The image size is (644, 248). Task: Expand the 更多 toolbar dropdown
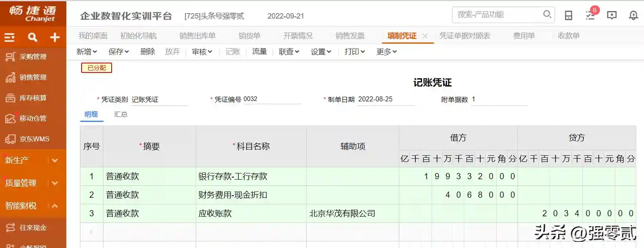[386, 51]
